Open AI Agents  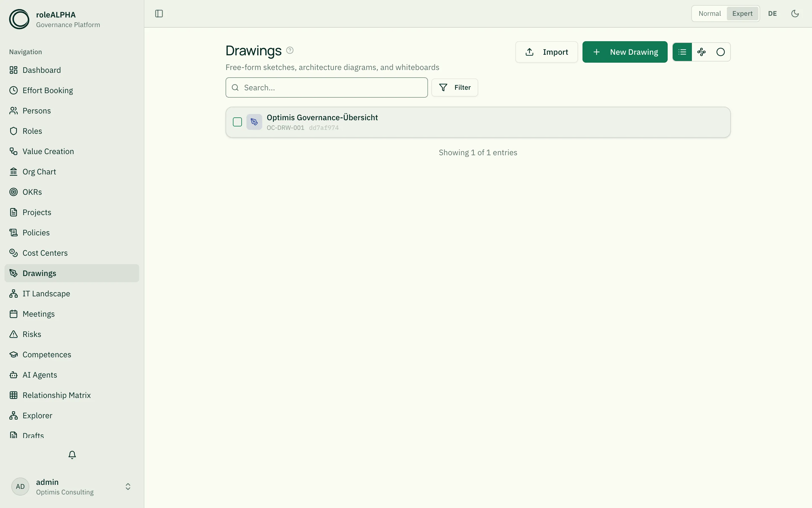(x=72, y=375)
